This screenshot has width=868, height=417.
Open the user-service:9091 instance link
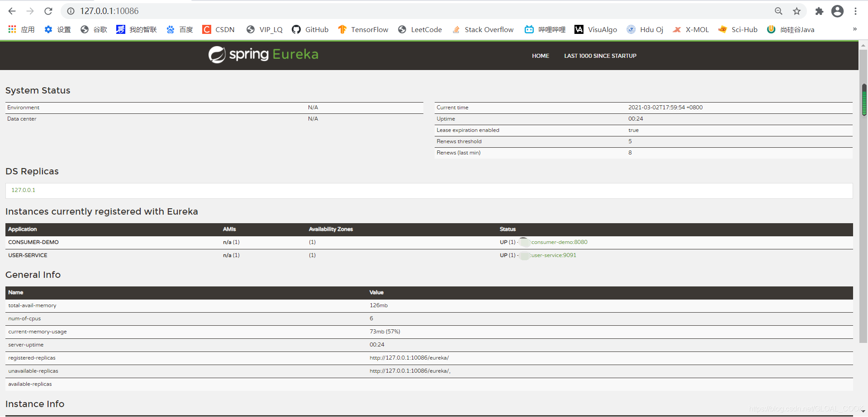coord(554,255)
